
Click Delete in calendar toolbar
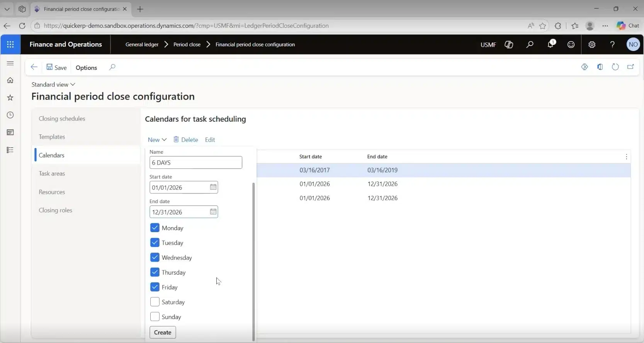[185, 140]
